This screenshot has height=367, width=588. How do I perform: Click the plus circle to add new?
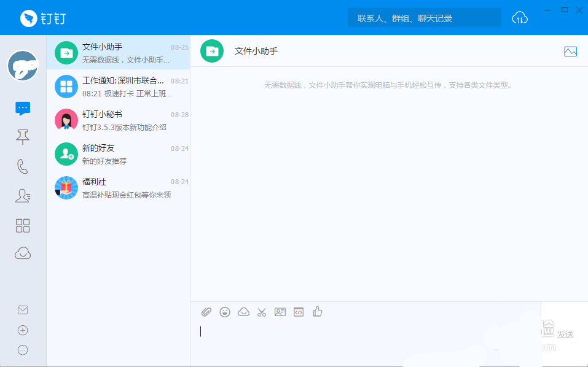coord(23,330)
